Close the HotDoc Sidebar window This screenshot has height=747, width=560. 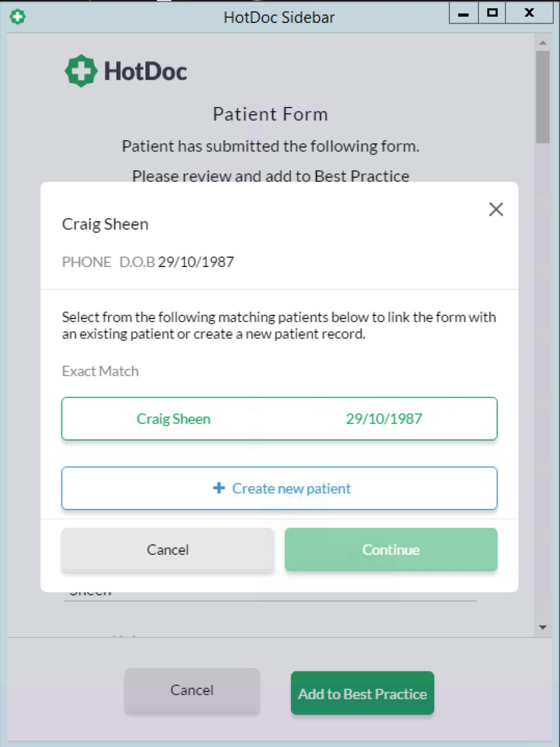[x=529, y=13]
